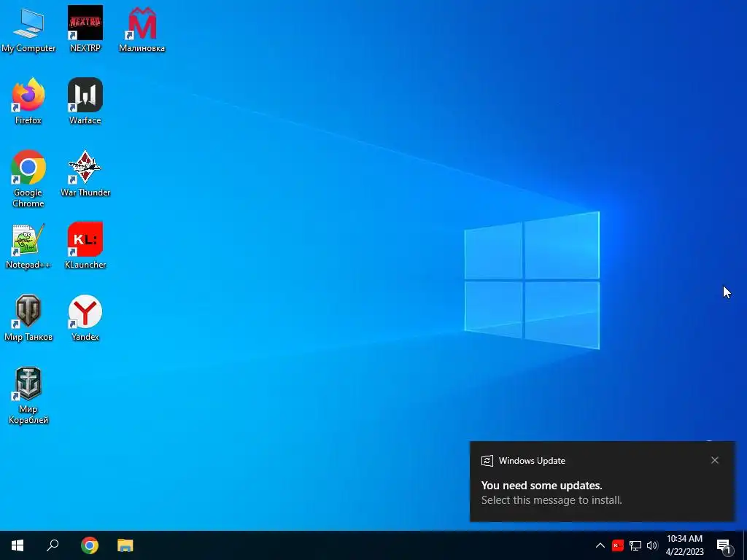Launch Chrome from the taskbar
This screenshot has height=560, width=747.
[x=90, y=545]
